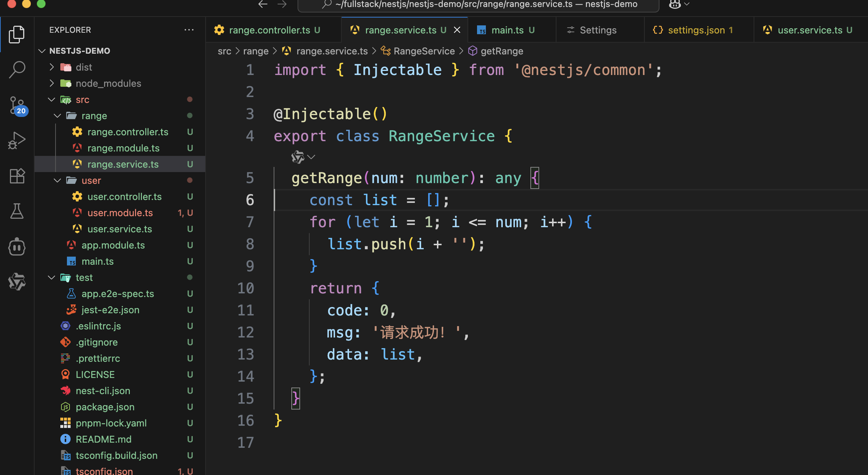Open the Testing flask view
The height and width of the screenshot is (475, 868).
(x=17, y=211)
